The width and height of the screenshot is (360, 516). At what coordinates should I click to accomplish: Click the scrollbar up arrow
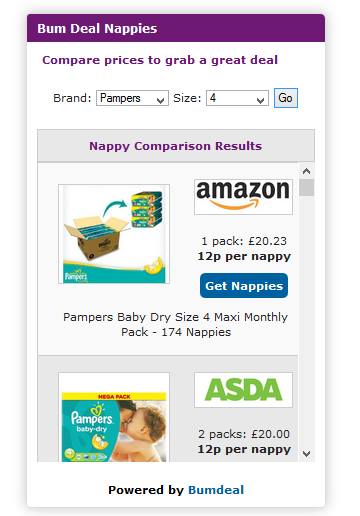coord(306,171)
